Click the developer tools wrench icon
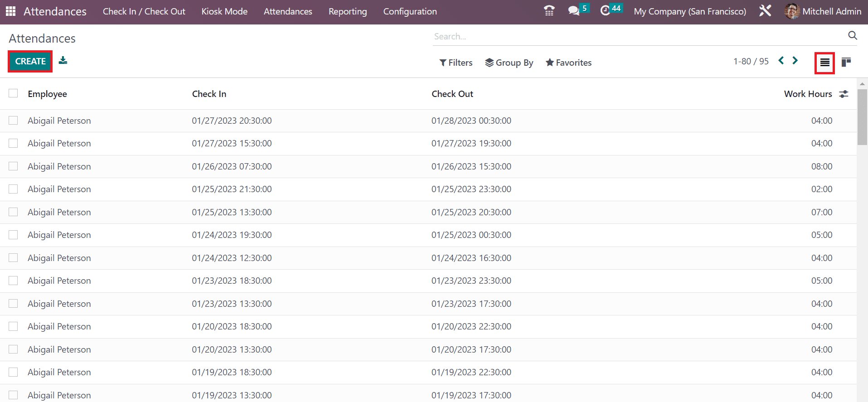868x402 pixels. click(x=765, y=11)
